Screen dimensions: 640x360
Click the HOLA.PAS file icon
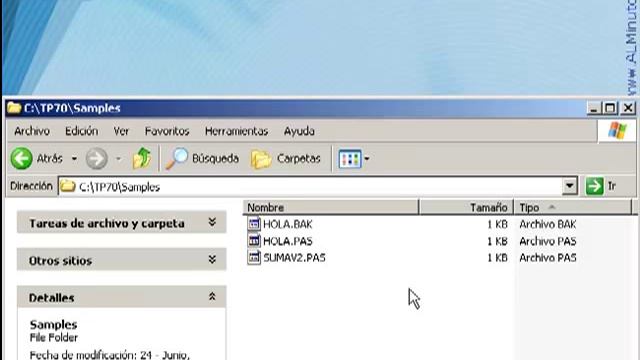pyautogui.click(x=254, y=241)
